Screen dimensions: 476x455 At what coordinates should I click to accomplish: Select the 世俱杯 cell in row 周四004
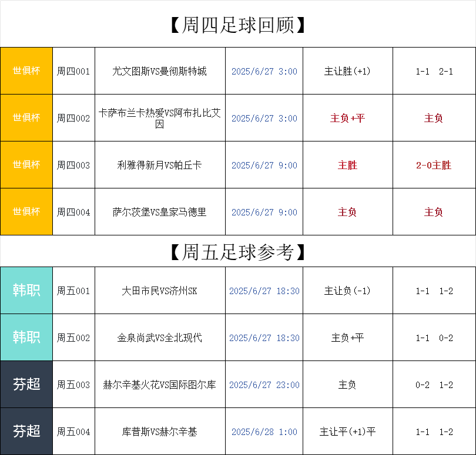(x=26, y=212)
